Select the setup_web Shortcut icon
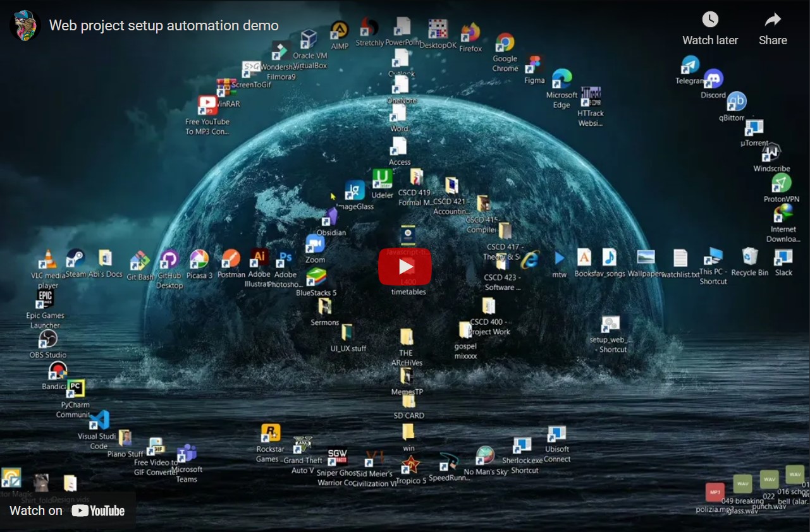 611,325
